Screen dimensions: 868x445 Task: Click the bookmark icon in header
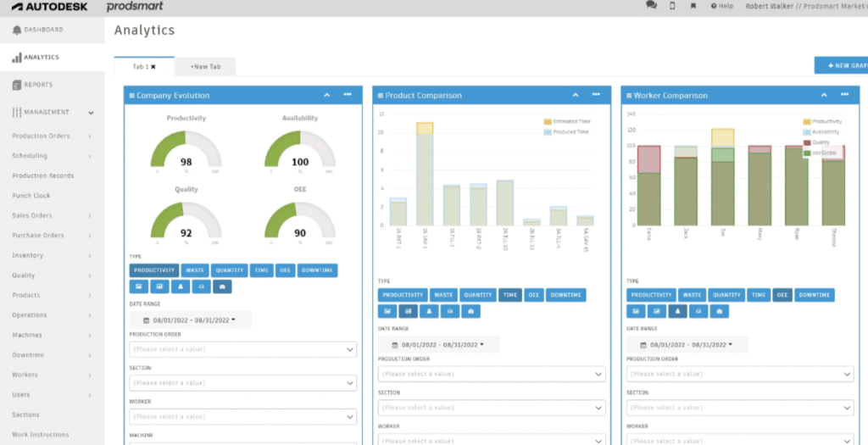click(693, 6)
